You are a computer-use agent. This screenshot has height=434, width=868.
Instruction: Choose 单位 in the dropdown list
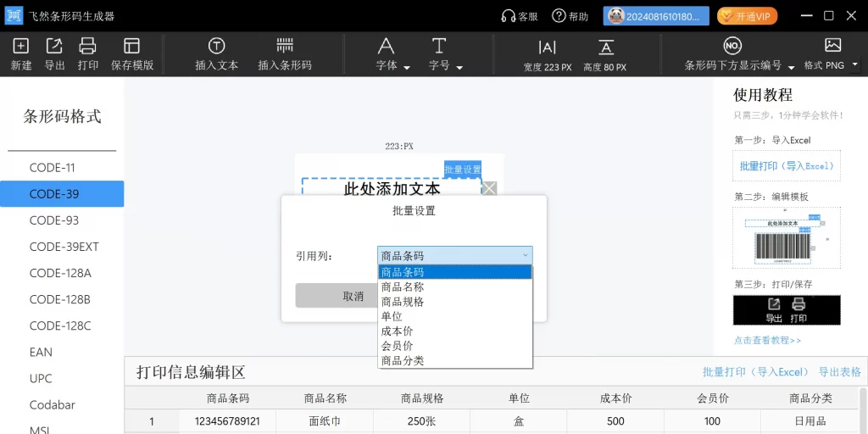pos(455,317)
